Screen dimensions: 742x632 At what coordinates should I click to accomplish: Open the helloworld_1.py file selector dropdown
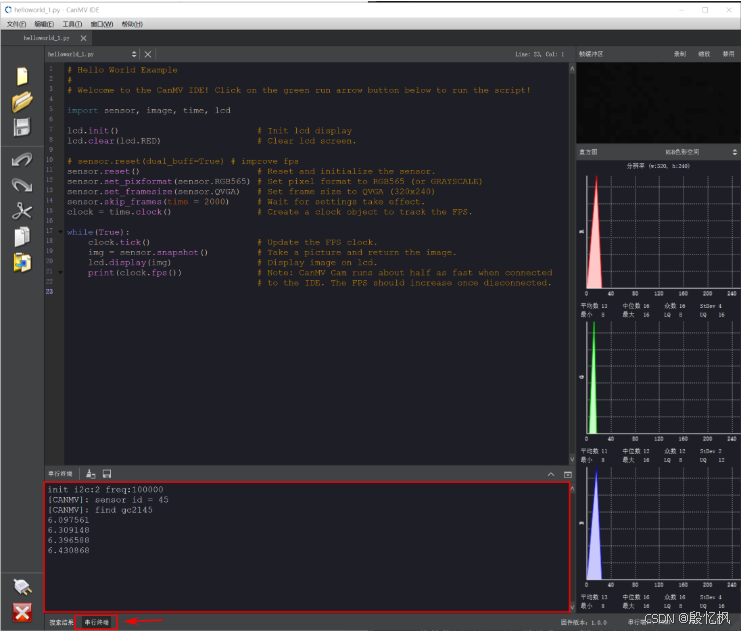coord(92,54)
